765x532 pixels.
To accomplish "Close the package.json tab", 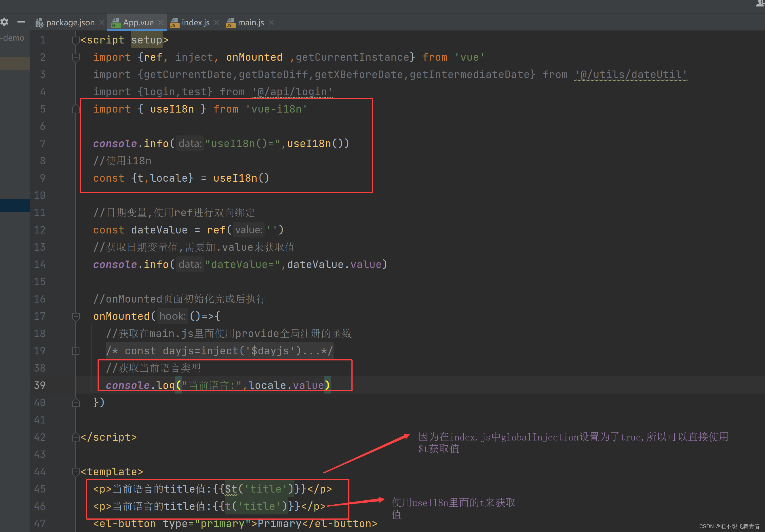I will (x=102, y=23).
